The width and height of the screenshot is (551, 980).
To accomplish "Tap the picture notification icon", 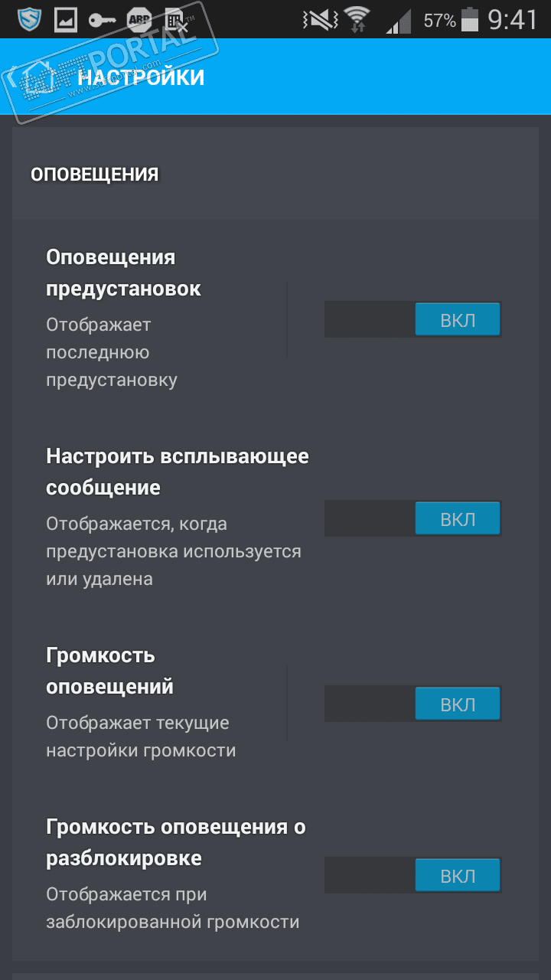I will point(67,18).
